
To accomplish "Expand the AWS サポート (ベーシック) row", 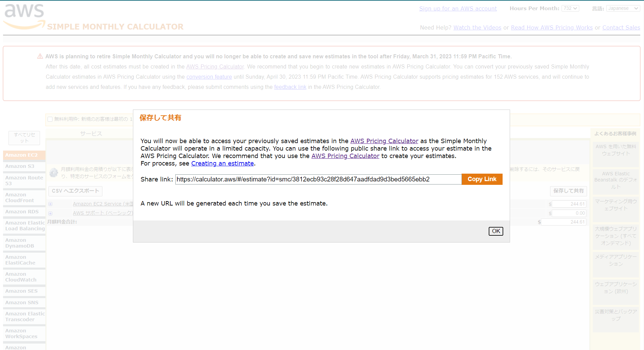I will (x=50, y=213).
